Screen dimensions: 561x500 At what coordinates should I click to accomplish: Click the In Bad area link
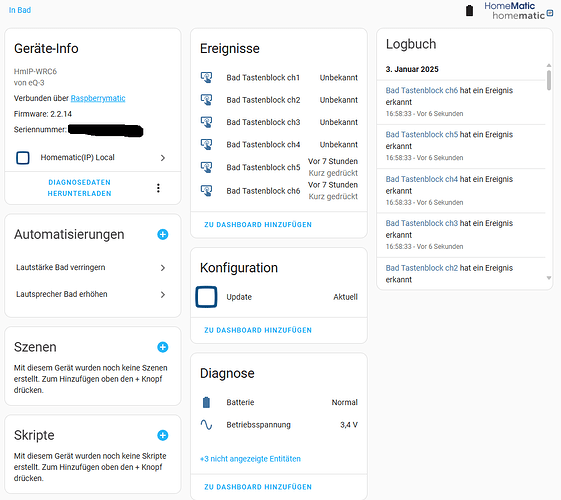click(x=20, y=10)
